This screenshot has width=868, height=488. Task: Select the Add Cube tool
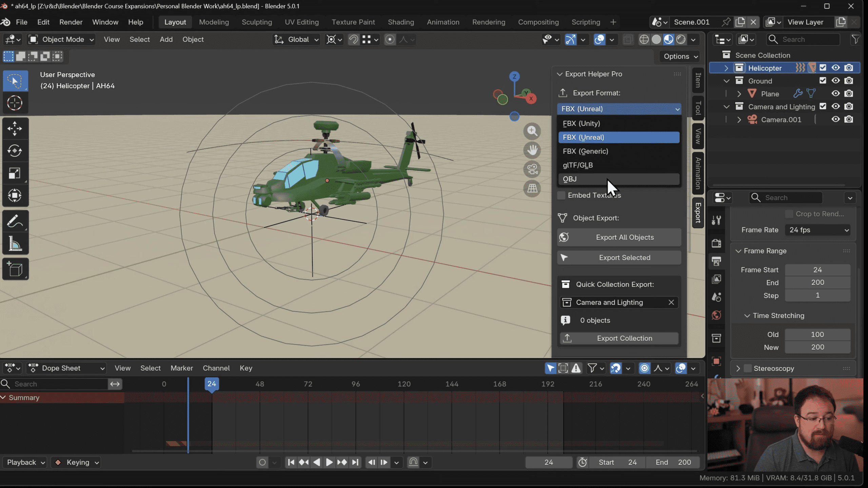[15, 269]
